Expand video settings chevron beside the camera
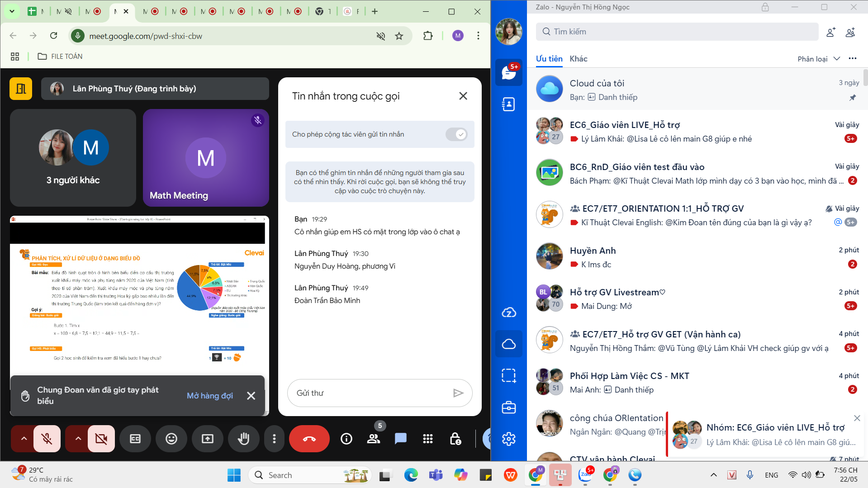 coord(78,439)
